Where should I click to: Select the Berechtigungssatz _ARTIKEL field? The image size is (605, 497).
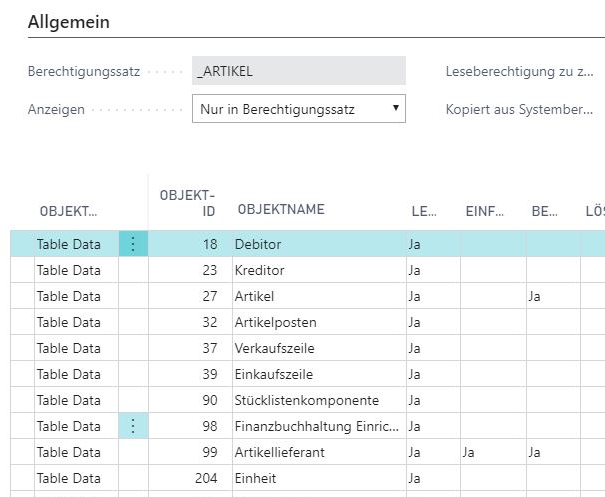[299, 71]
